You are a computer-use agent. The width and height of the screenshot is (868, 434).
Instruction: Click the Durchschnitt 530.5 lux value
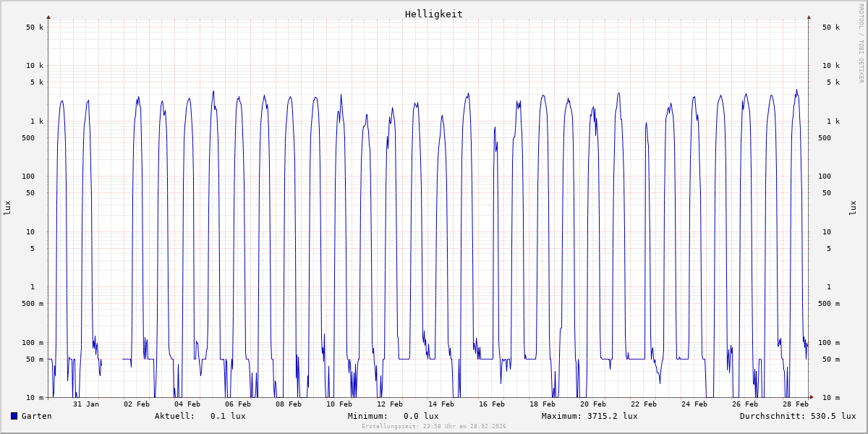tap(797, 416)
